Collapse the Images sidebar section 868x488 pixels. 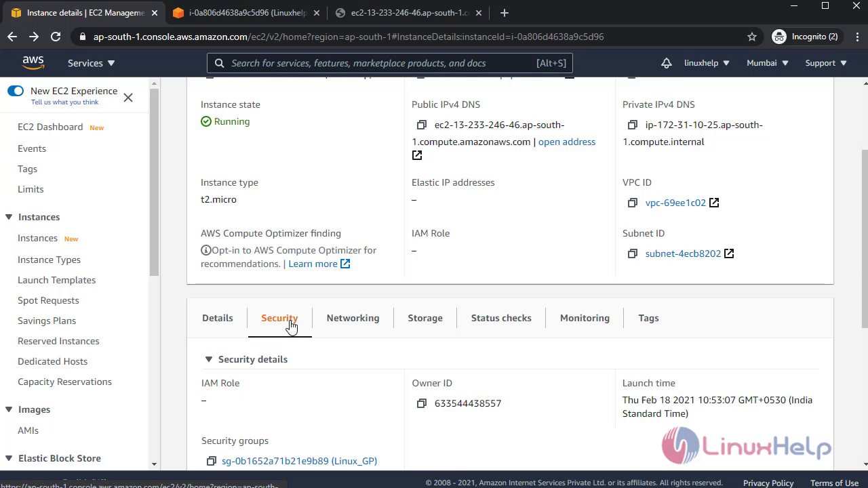(9, 409)
